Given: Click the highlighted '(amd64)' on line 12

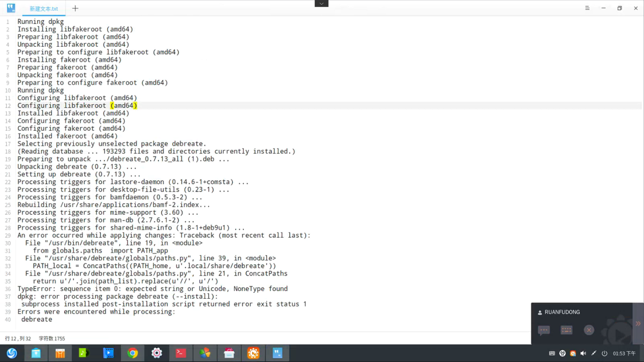Looking at the screenshot, I should point(124,106).
